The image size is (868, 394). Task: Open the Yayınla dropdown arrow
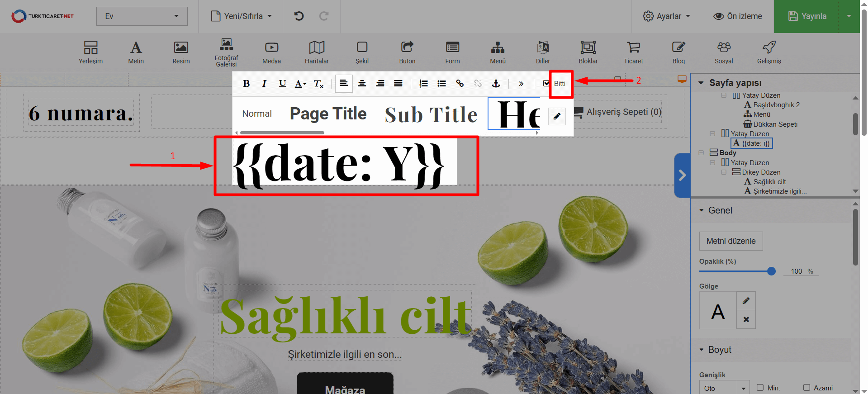pyautogui.click(x=849, y=16)
